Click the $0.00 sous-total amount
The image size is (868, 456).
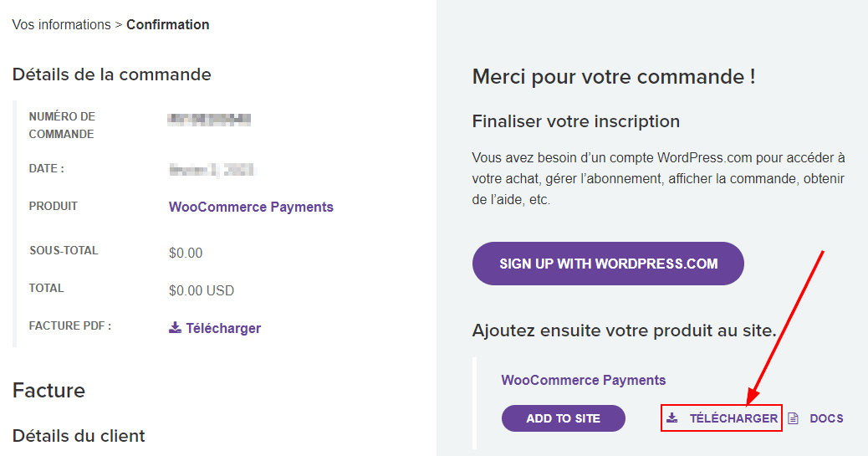click(x=186, y=253)
